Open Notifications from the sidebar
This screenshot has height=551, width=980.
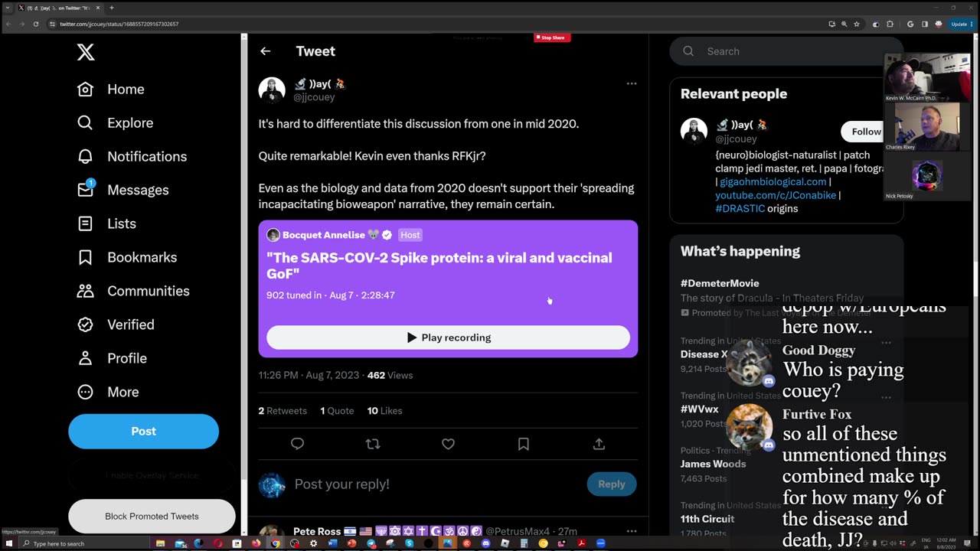click(x=132, y=157)
